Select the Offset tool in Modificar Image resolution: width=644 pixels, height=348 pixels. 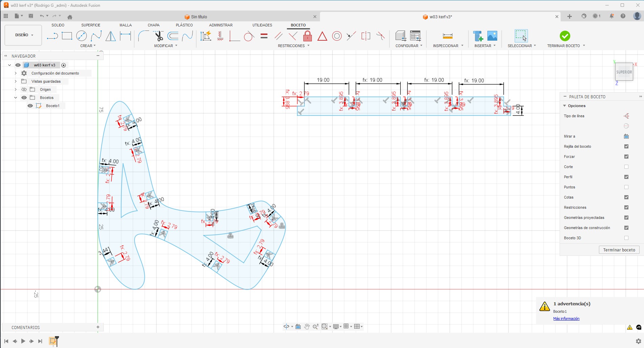pyautogui.click(x=173, y=36)
